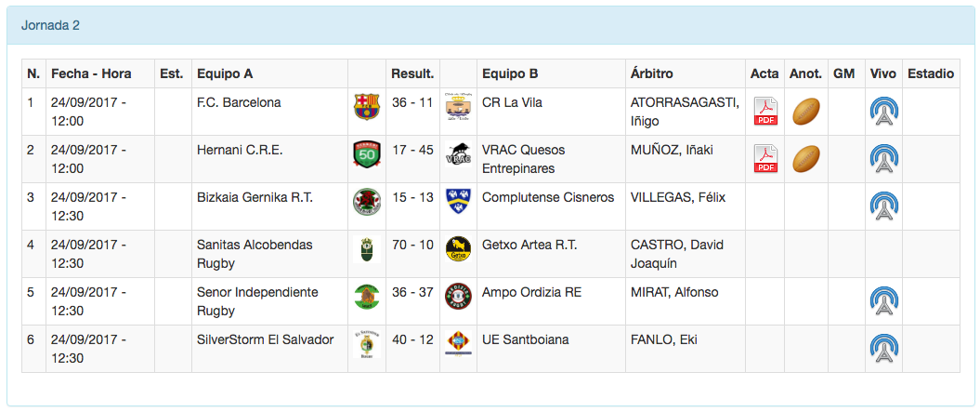The width and height of the screenshot is (980, 412).
Task: Click the Result. column header
Action: click(412, 73)
